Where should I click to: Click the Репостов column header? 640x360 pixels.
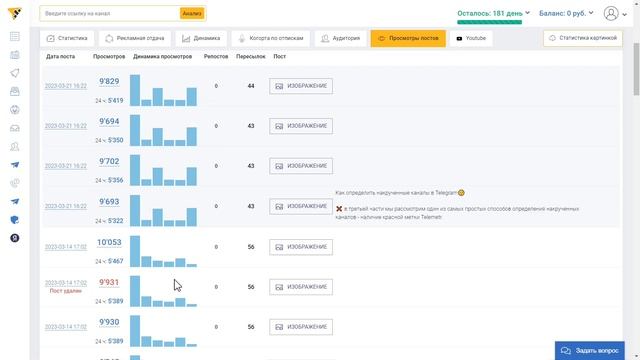(216, 57)
